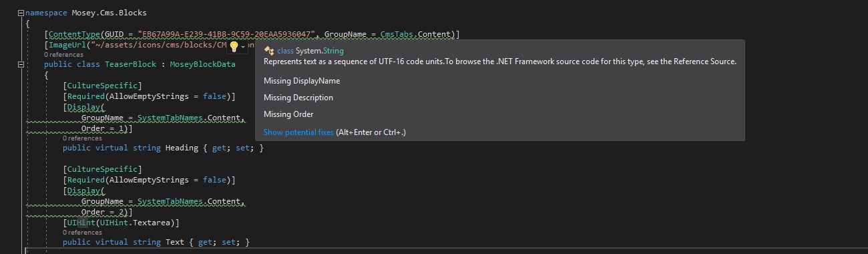868x254 pixels.
Task: Click the yellow lightbulb quick actions icon
Action: tap(234, 46)
